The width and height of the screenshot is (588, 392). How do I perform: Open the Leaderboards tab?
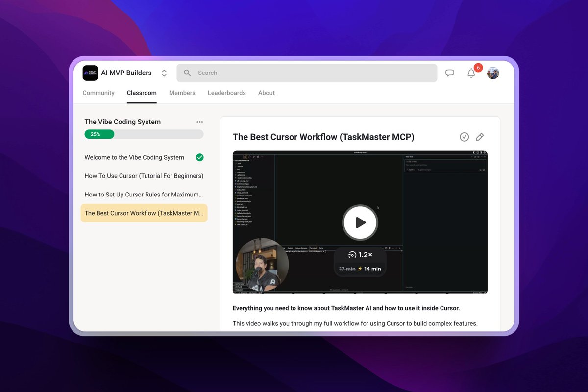coord(227,93)
